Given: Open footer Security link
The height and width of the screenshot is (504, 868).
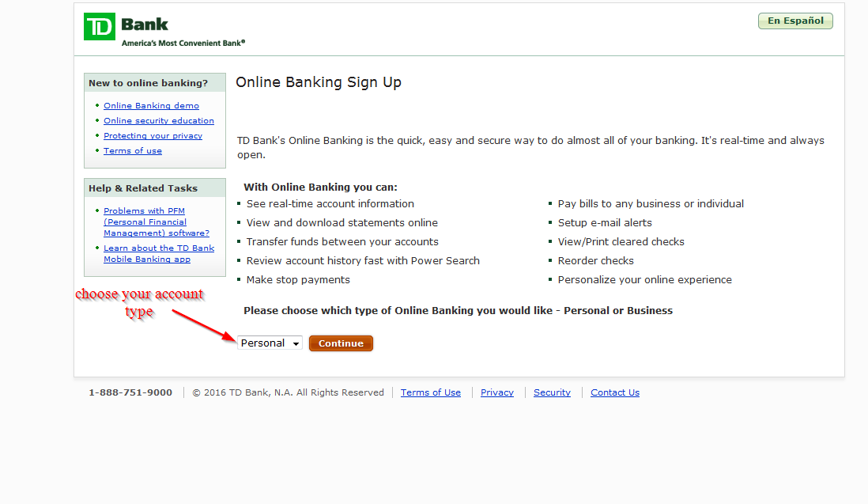Looking at the screenshot, I should pyautogui.click(x=552, y=392).
